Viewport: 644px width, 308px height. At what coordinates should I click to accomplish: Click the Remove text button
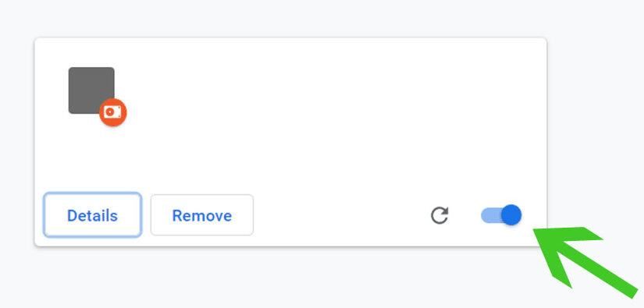click(x=202, y=215)
